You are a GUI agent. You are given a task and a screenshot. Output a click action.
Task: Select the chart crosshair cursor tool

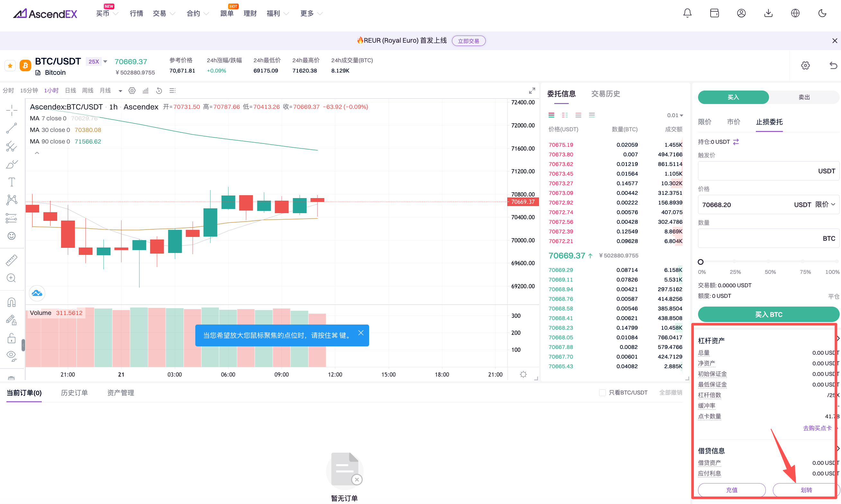coord(12,110)
